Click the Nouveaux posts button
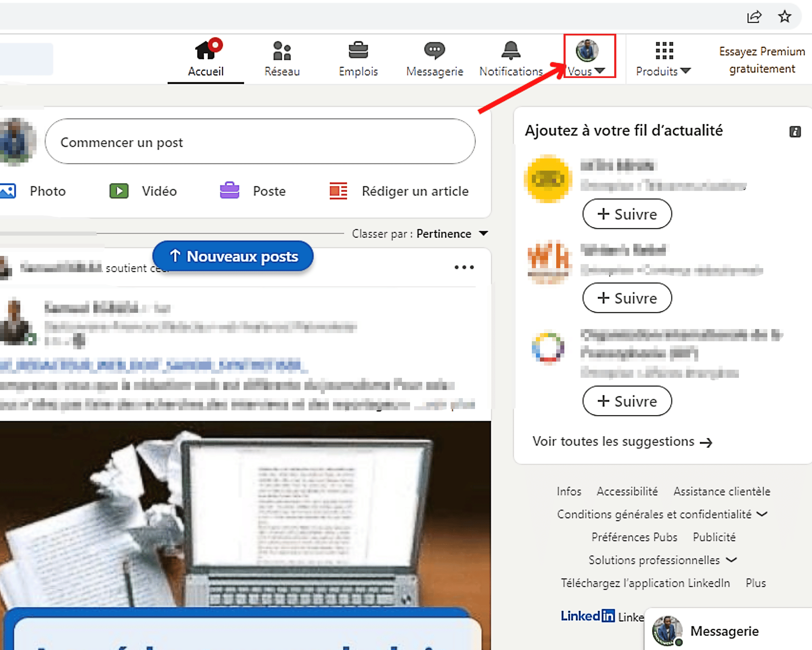Image resolution: width=812 pixels, height=650 pixels. 233,256
